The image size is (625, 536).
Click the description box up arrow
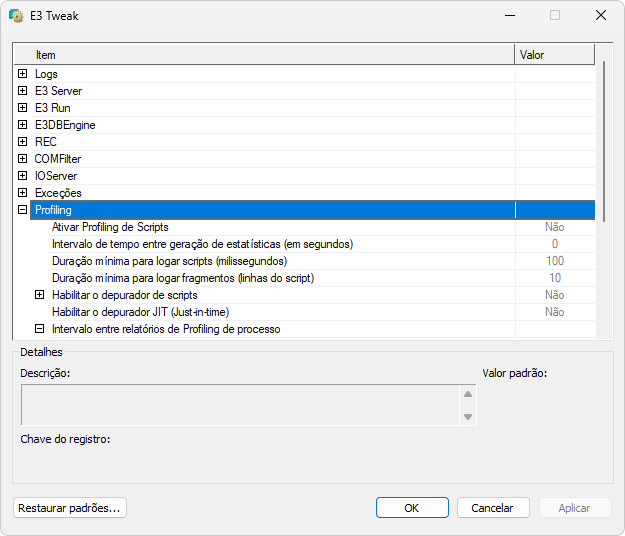(468, 394)
